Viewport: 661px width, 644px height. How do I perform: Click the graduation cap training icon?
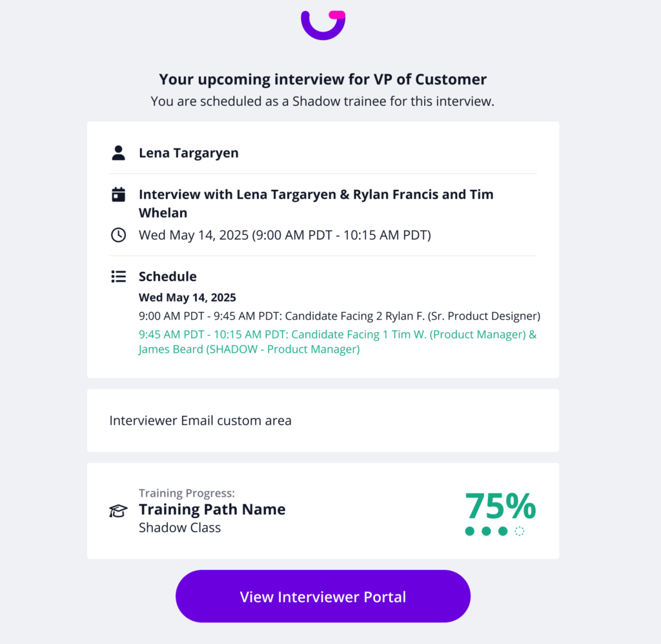point(119,511)
